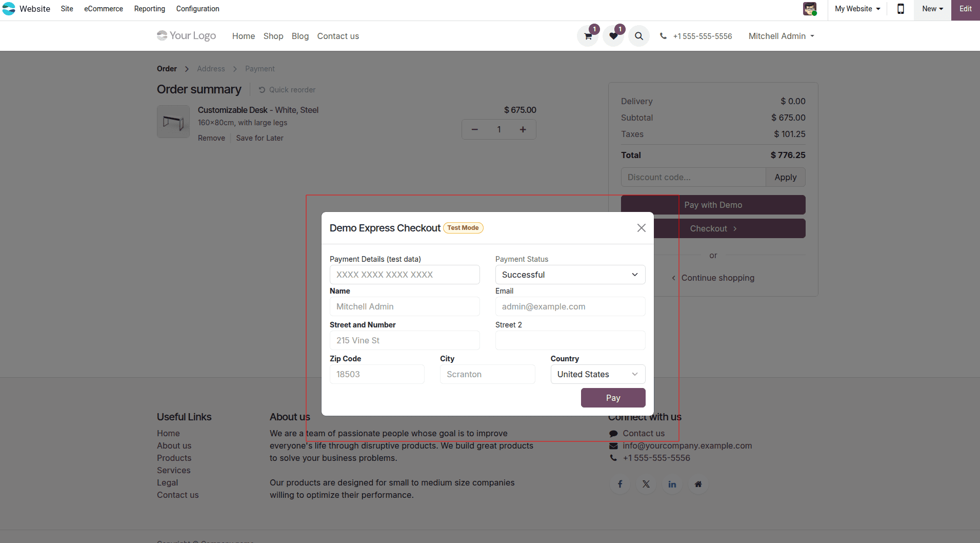
Task: Click the X (Twitter) footer icon
Action: point(646,484)
